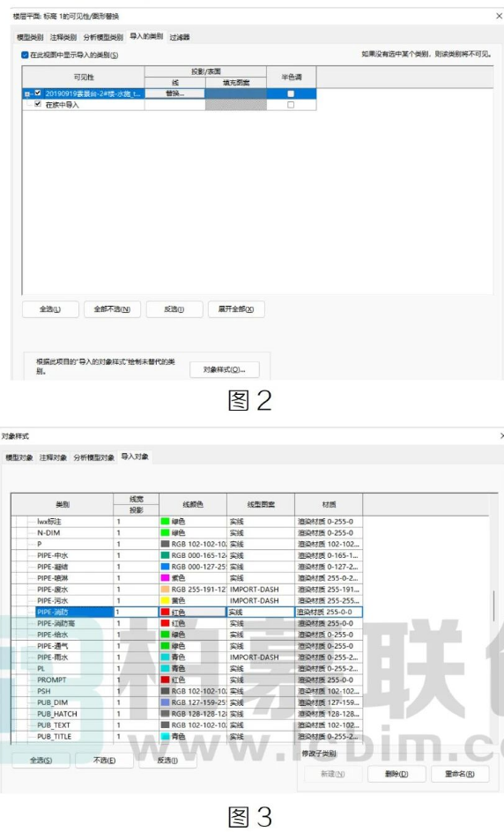This screenshot has width=504, height=832.
Task: Open the 模型对象 tab in object styles
Action: pos(19,457)
